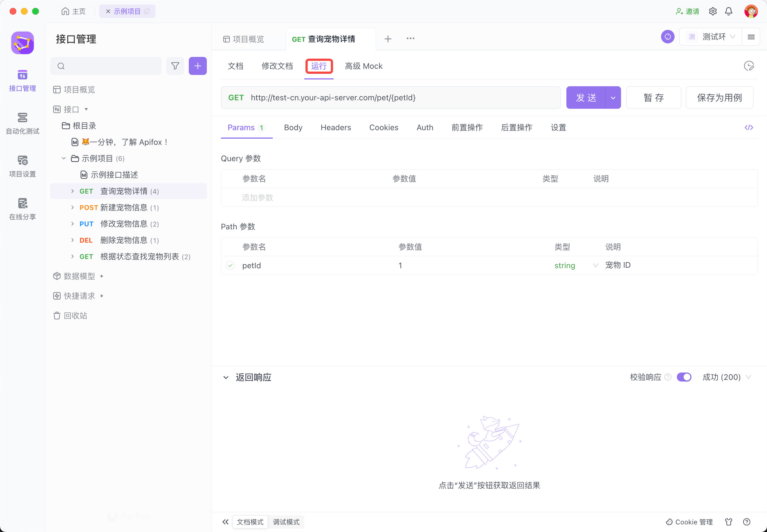Switch to the Headers tab
This screenshot has height=532, width=767.
[336, 128]
